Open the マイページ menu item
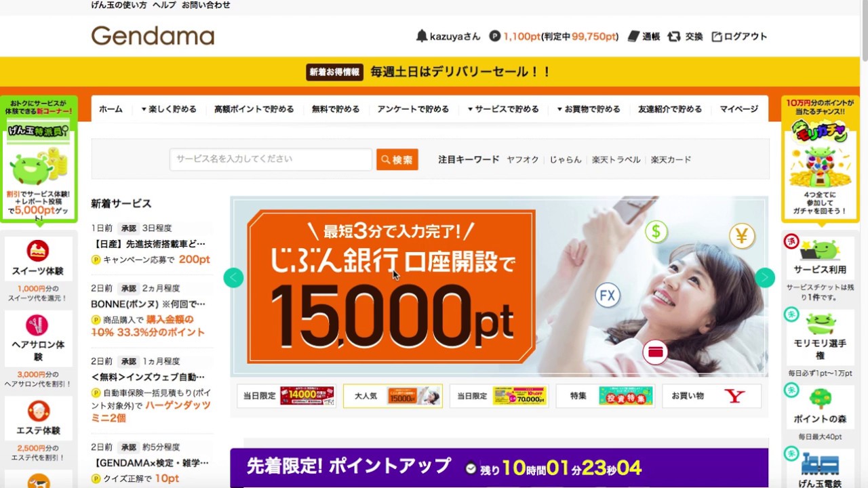Viewport: 868px width, 488px height. click(739, 109)
